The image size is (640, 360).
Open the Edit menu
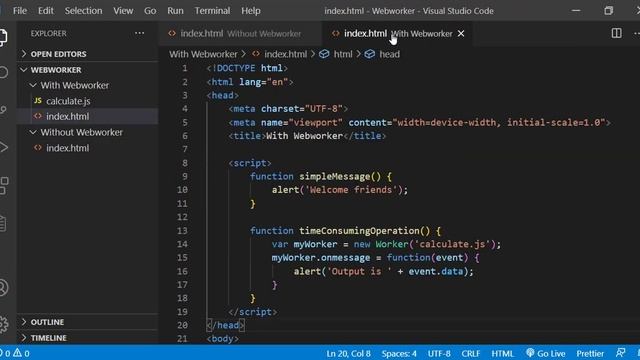pyautogui.click(x=46, y=11)
